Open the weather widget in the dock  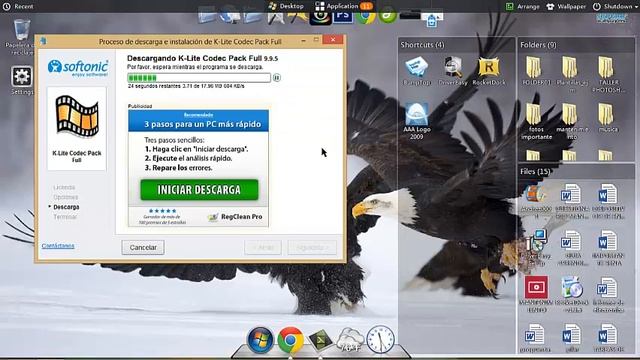pos(350,341)
